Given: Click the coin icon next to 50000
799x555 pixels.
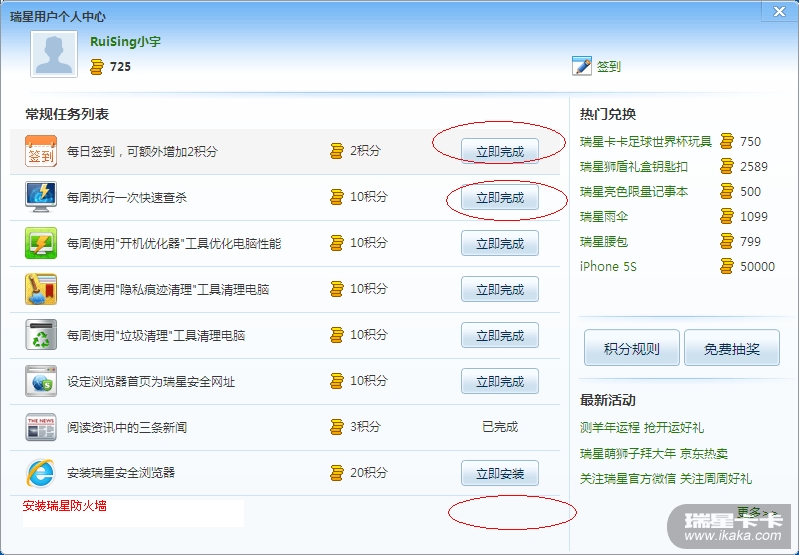Looking at the screenshot, I should click(x=727, y=266).
